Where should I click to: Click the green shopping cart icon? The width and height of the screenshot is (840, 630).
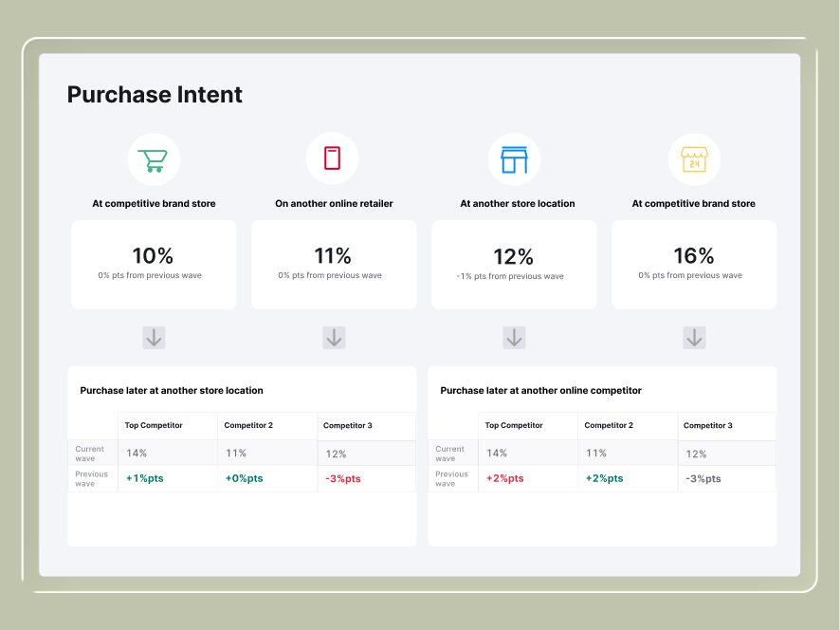[x=154, y=158]
